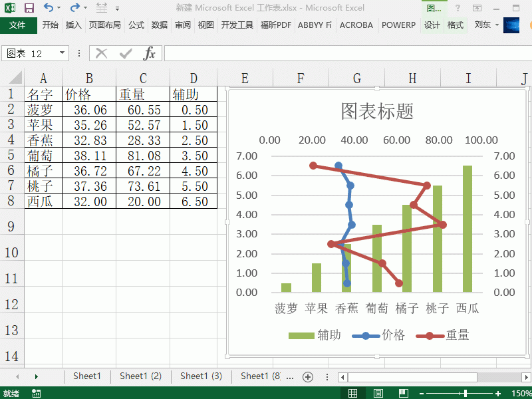Add a new worksheet with the plus button
This screenshot has width=532, height=399.
307,376
